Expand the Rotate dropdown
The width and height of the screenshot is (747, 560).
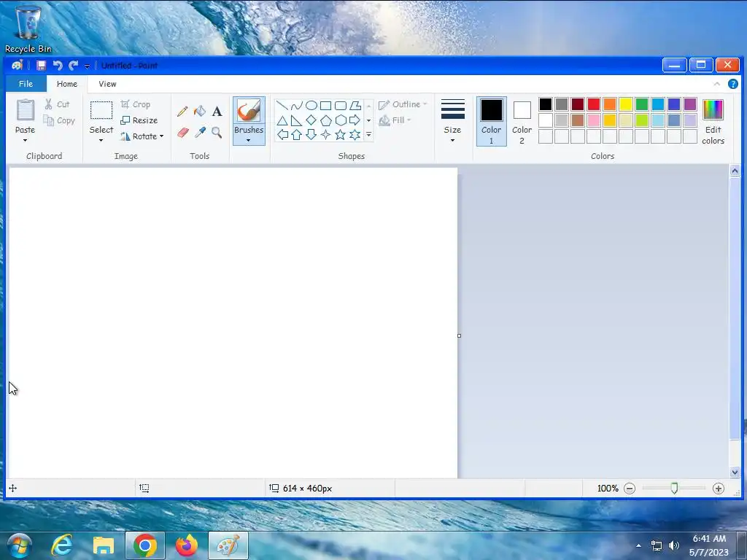point(162,136)
